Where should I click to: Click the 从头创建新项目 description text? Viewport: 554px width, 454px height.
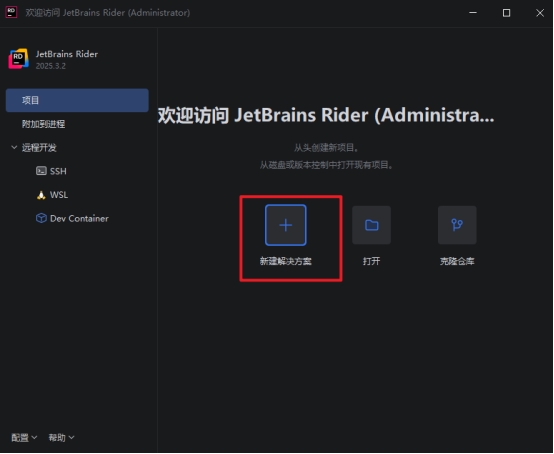click(326, 148)
